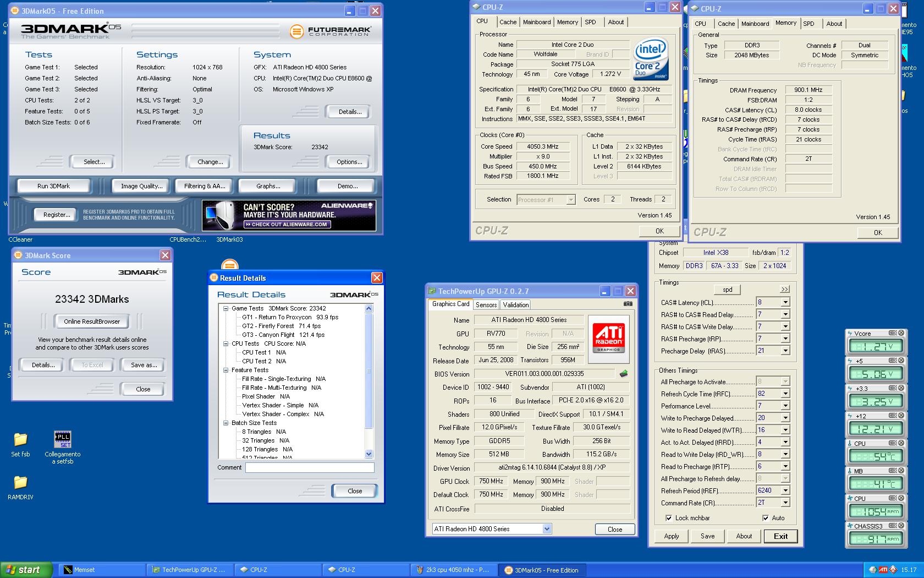This screenshot has height=578, width=924.
Task: Click the Comment field in Result Details
Action: 310,467
